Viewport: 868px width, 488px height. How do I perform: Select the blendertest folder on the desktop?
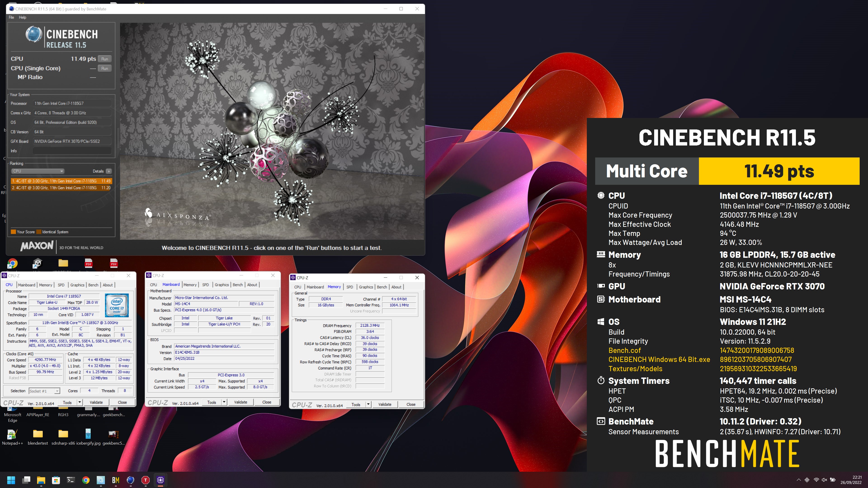pyautogui.click(x=38, y=437)
